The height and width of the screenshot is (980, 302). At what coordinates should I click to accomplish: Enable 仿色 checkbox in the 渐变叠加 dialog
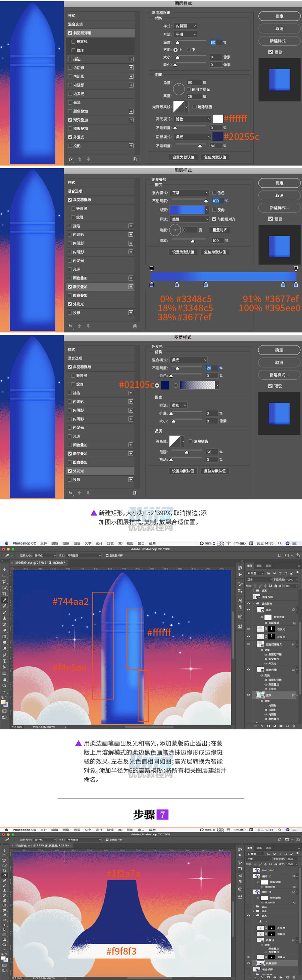tap(214, 193)
